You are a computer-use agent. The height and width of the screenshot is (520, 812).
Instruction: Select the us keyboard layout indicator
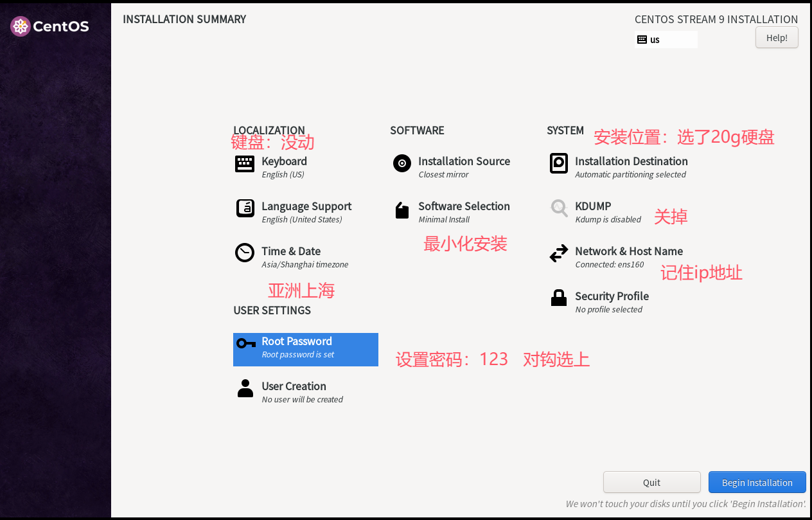coord(666,39)
